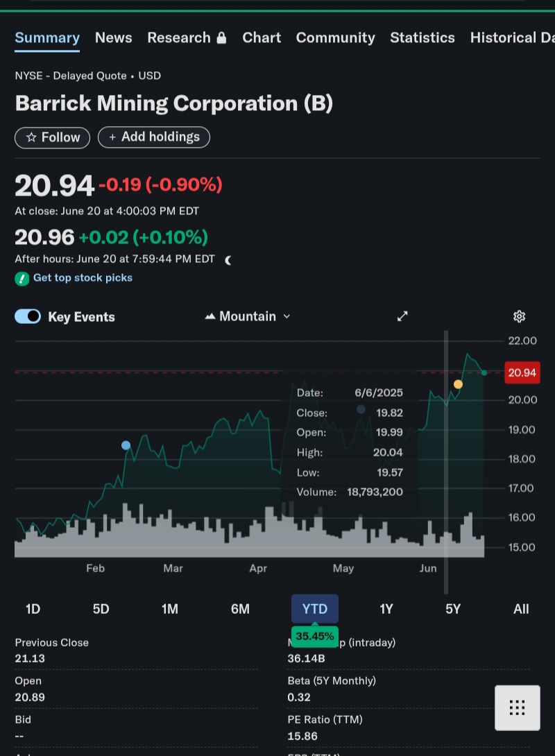Image resolution: width=555 pixels, height=756 pixels.
Task: Click the tooltip Volume value 18,793,200
Action: 375,492
